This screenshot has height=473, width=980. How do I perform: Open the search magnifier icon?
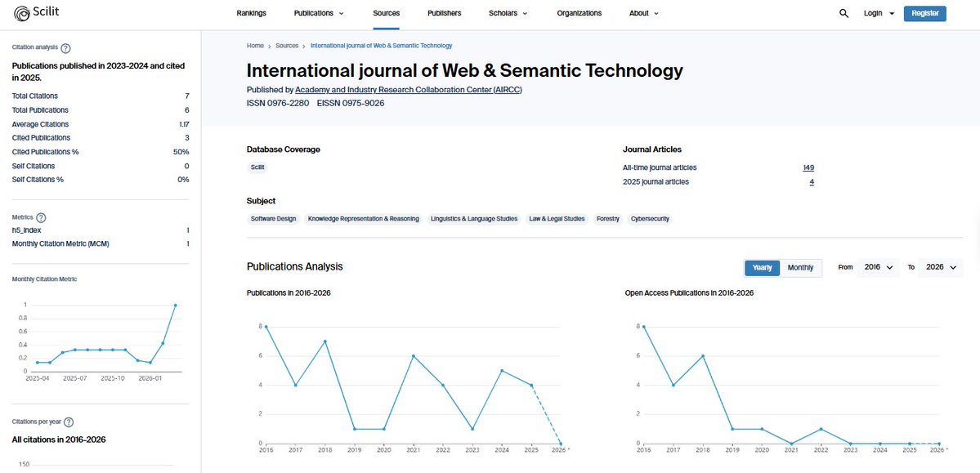click(844, 13)
